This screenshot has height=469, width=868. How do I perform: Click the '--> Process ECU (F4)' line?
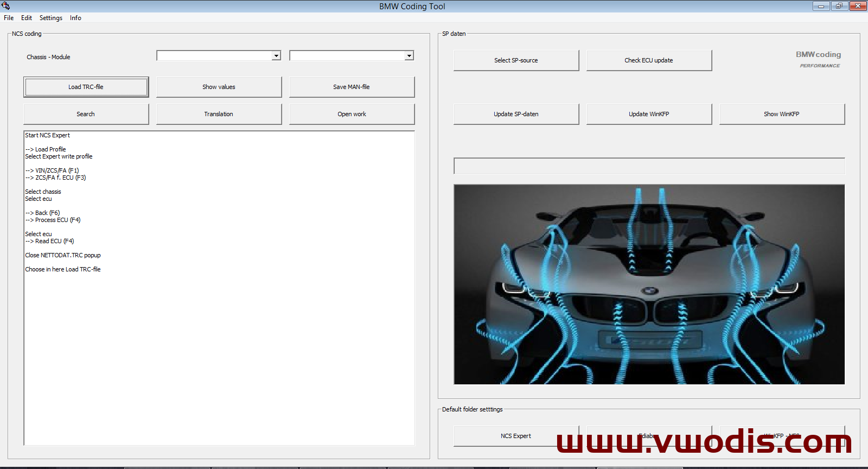53,220
